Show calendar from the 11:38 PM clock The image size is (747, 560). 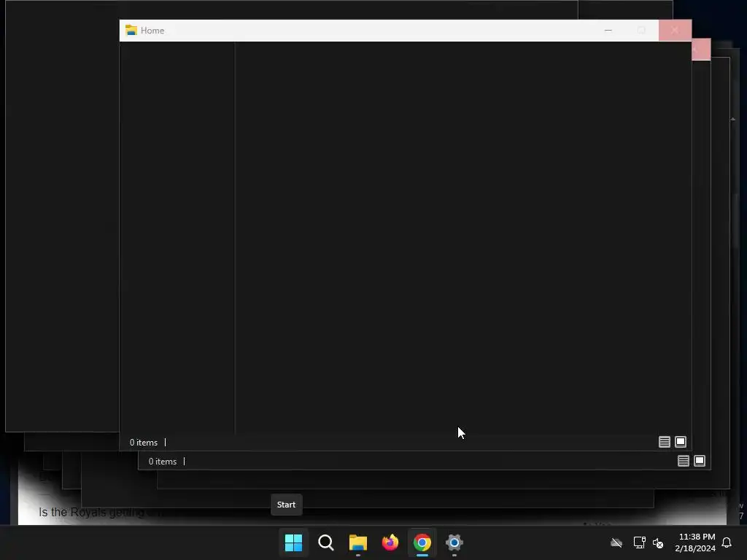point(695,542)
